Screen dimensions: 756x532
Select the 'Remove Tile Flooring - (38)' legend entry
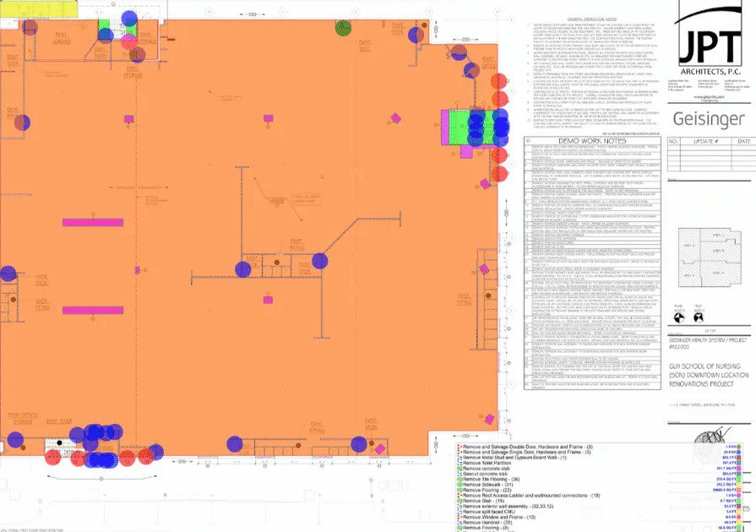pos(501,478)
